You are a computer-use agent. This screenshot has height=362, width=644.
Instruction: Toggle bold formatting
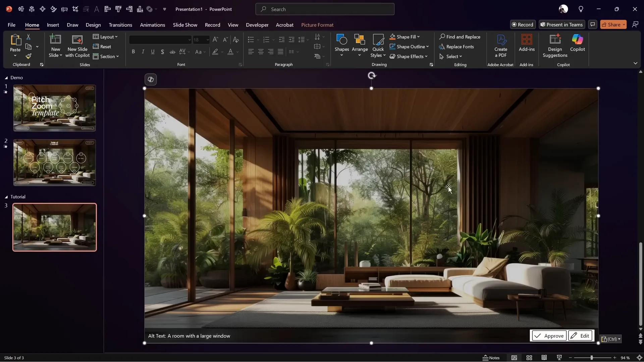tap(133, 52)
